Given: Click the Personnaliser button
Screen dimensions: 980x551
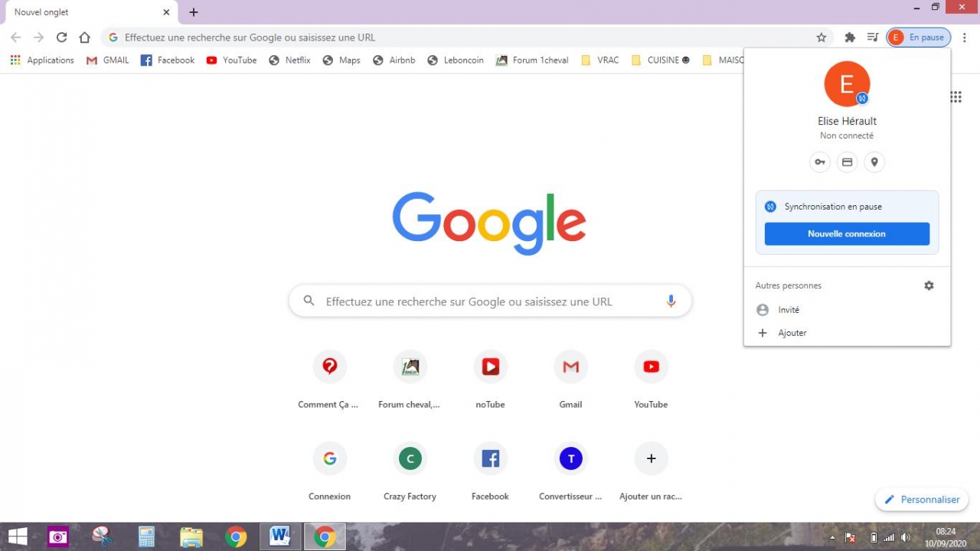Looking at the screenshot, I should pos(922,500).
